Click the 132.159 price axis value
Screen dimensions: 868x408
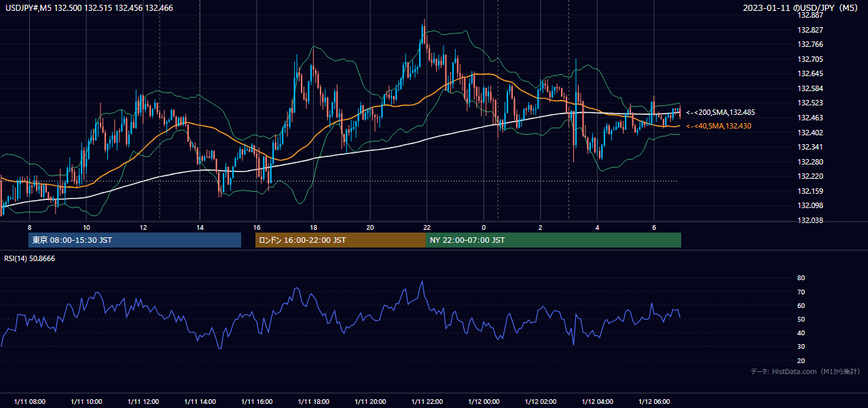810,191
